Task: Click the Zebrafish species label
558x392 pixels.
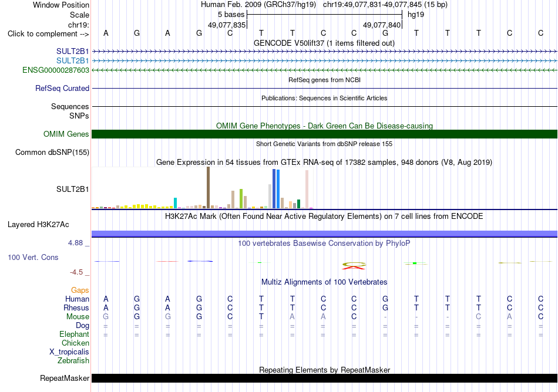Action: point(73,360)
